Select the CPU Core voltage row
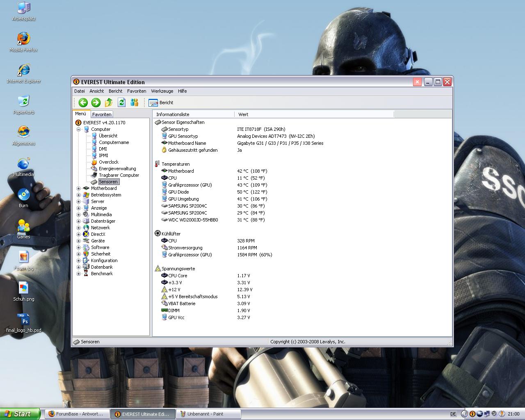The height and width of the screenshot is (420, 525). 302,276
